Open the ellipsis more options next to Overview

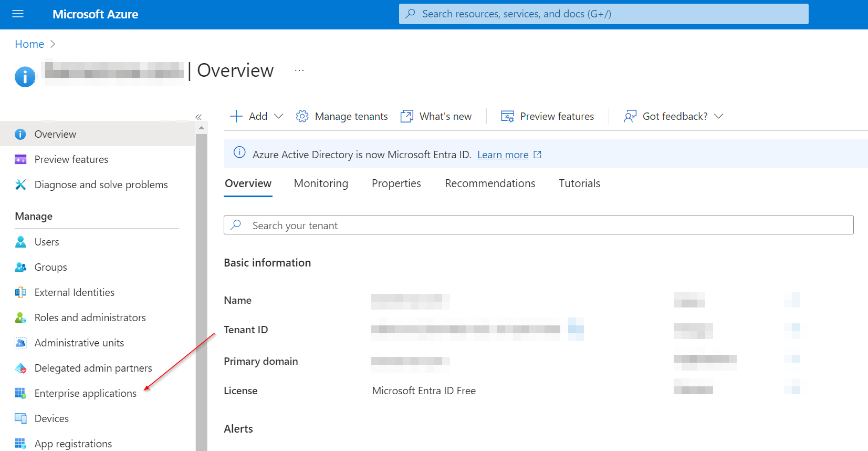(x=299, y=70)
